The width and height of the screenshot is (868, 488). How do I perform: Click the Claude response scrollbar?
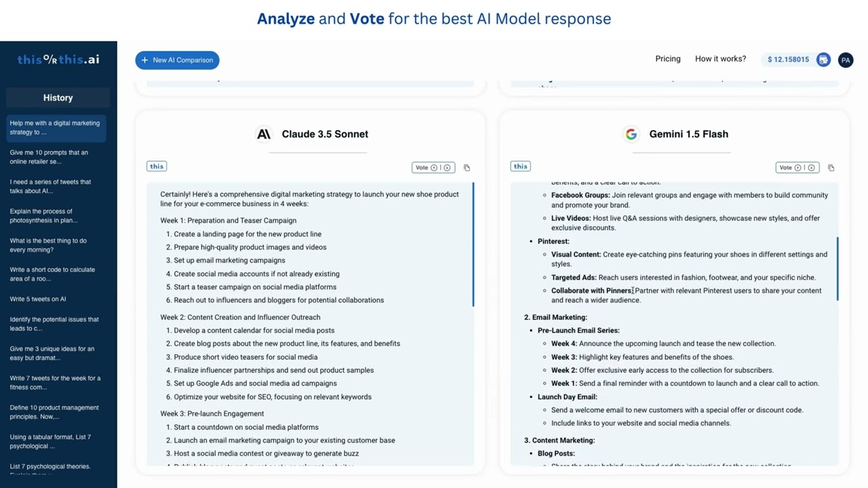[473, 244]
